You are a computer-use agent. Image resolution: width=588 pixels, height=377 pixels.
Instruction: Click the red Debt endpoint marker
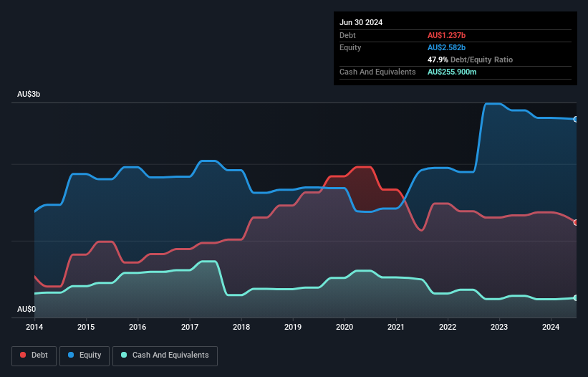(x=576, y=222)
